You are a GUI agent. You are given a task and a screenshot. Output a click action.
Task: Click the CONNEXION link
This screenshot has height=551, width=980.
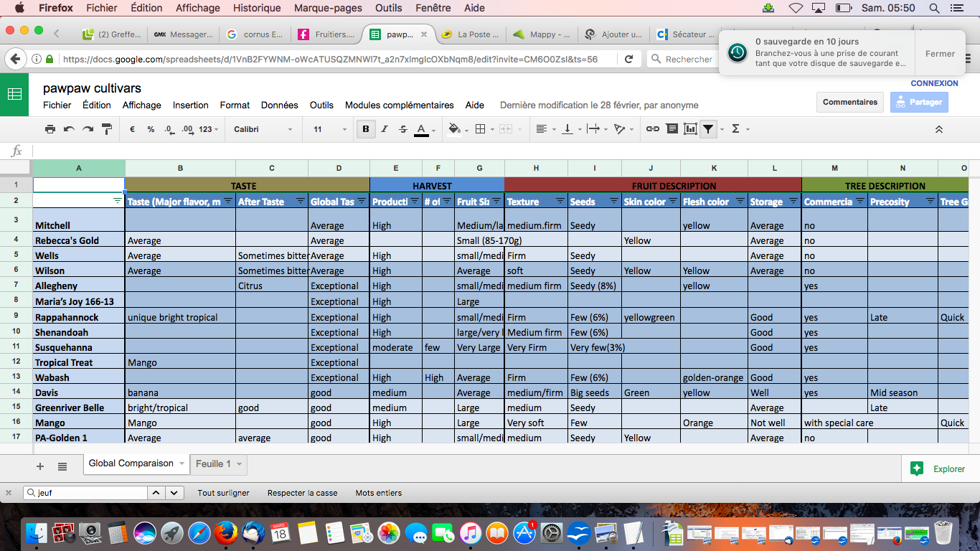click(x=934, y=83)
